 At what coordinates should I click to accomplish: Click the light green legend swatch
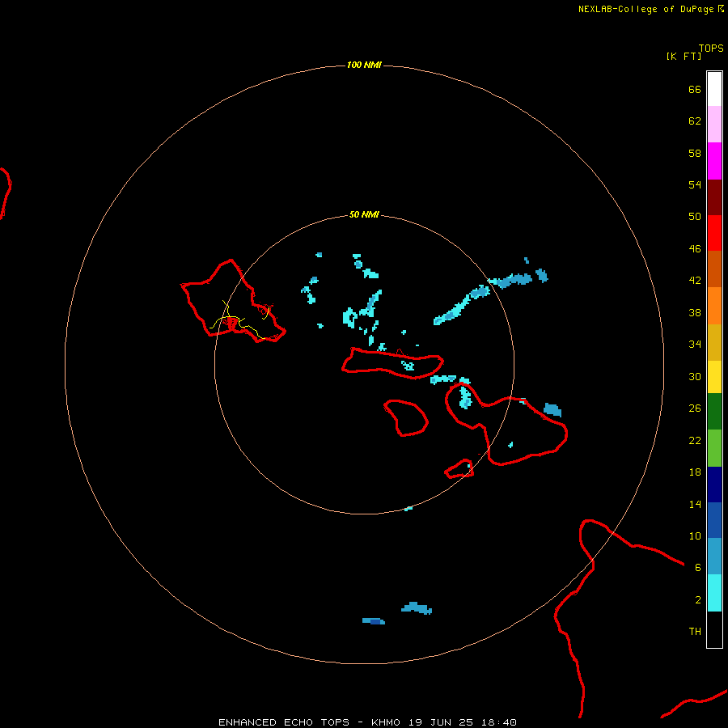click(714, 448)
